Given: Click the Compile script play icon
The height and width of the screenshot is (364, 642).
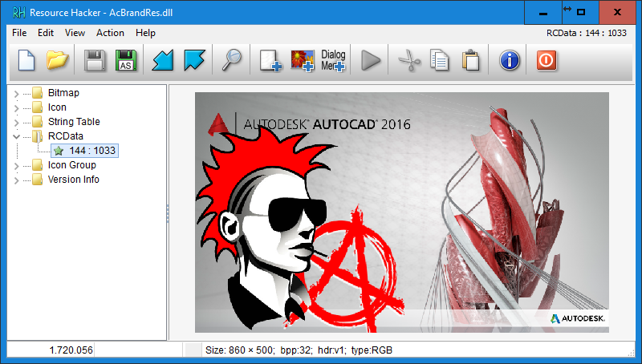Looking at the screenshot, I should point(371,60).
